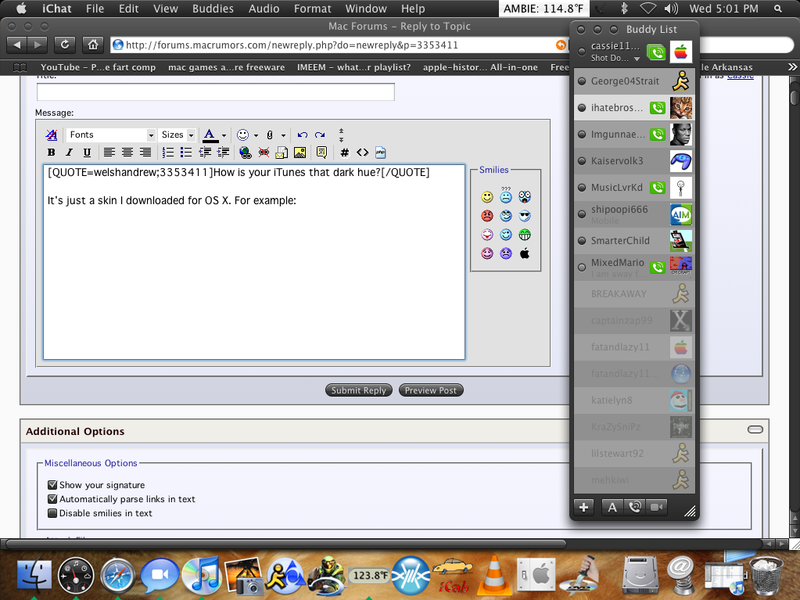Open the Audio menu
This screenshot has width=800, height=600.
point(264,9)
